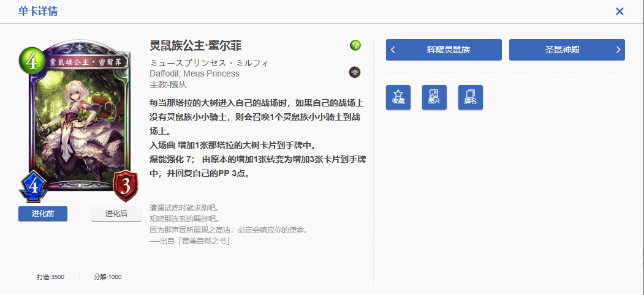
Task: Click the green cost 4 icon beside title
Action: pos(355,45)
